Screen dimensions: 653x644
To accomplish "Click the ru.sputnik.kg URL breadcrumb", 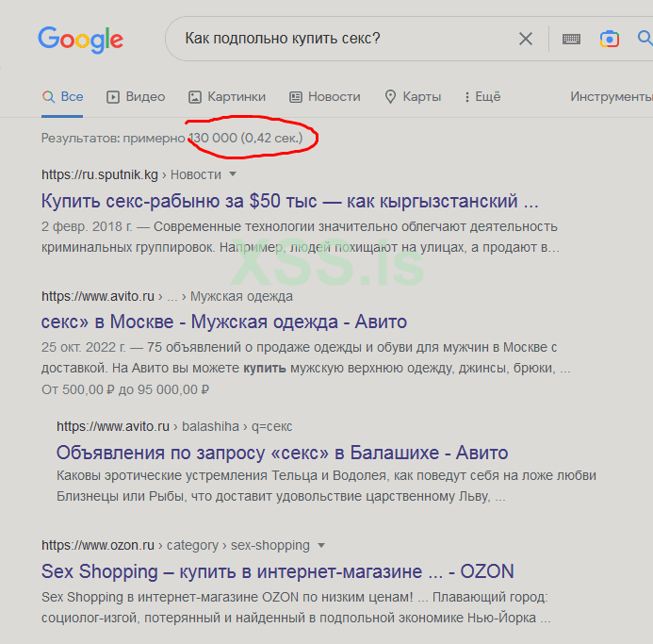I will [x=131, y=174].
